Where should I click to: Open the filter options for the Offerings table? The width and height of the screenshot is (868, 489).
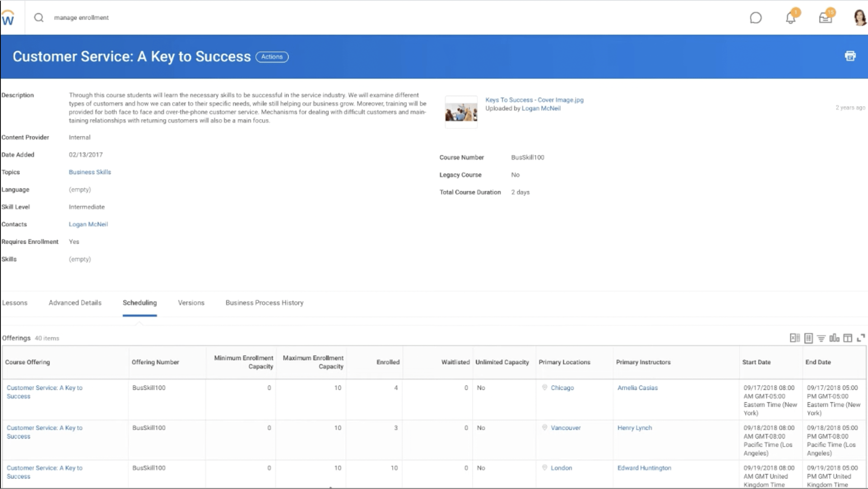821,338
